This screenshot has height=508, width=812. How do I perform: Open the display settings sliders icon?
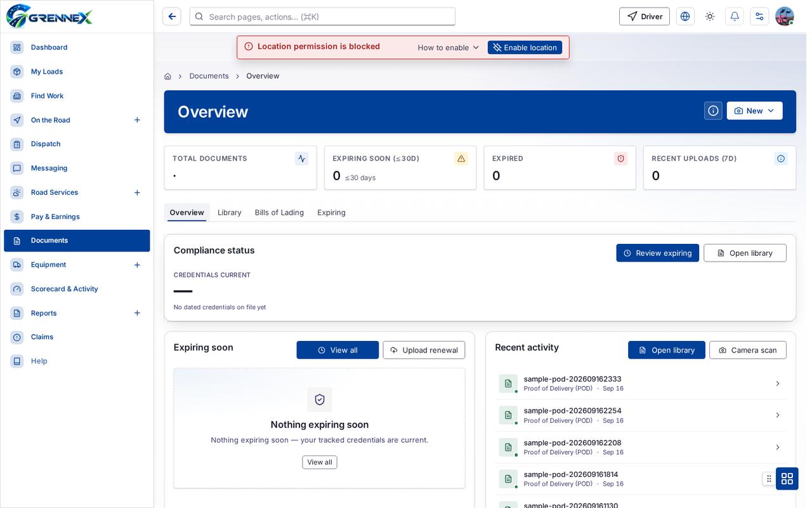(759, 17)
